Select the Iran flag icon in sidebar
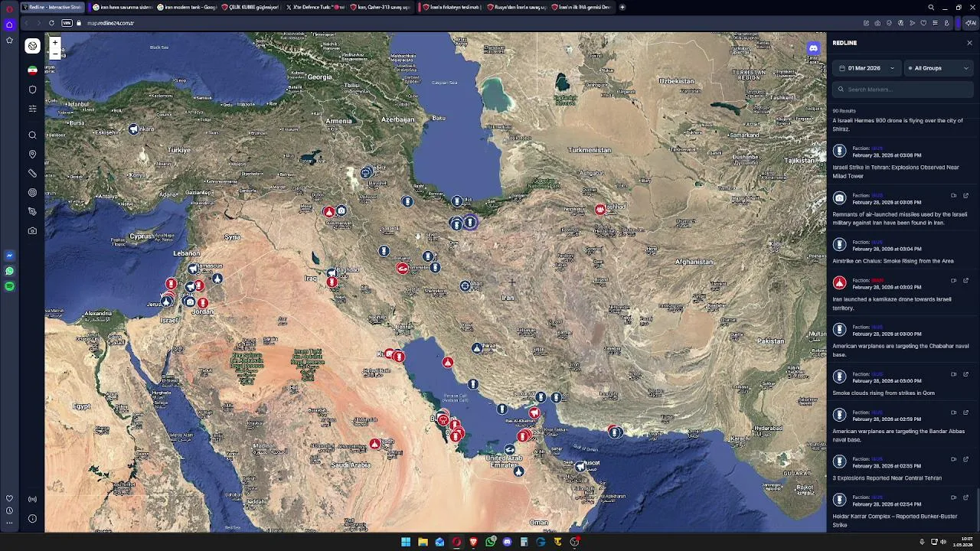Viewport: 980px width, 551px height. 32,70
